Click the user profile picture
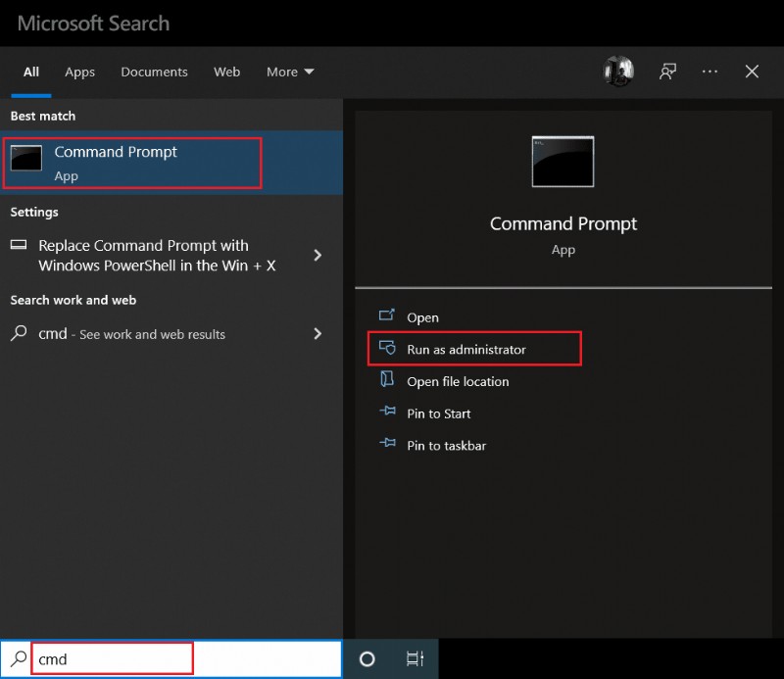Image resolution: width=784 pixels, height=679 pixels. tap(618, 71)
